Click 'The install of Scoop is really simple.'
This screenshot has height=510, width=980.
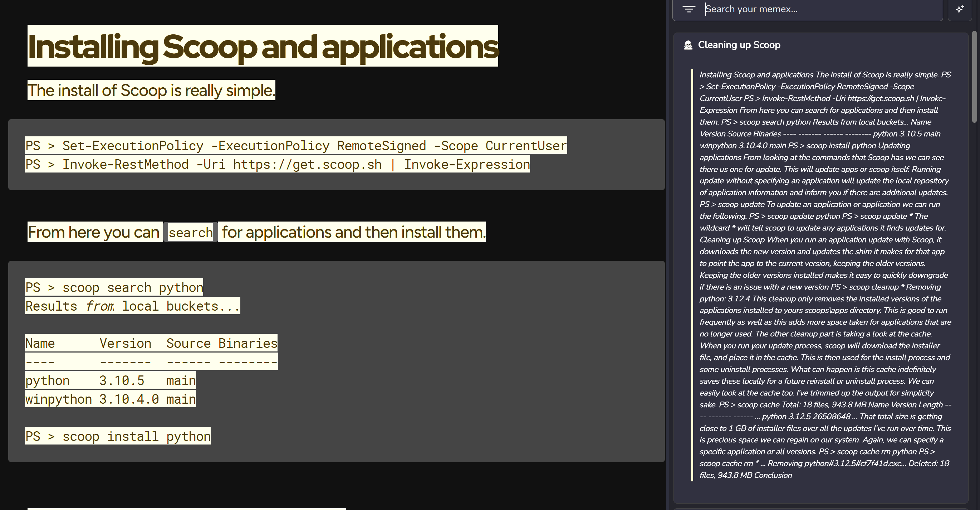click(x=151, y=90)
